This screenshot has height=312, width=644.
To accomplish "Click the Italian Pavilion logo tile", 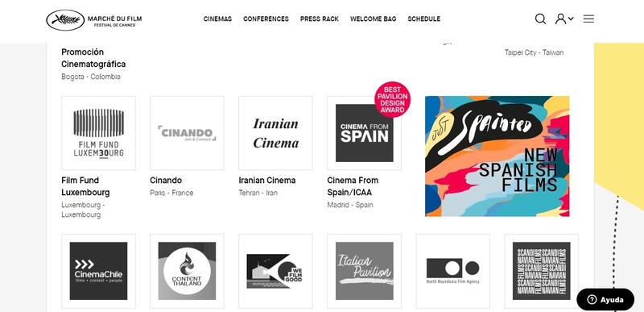I will pos(365,271).
